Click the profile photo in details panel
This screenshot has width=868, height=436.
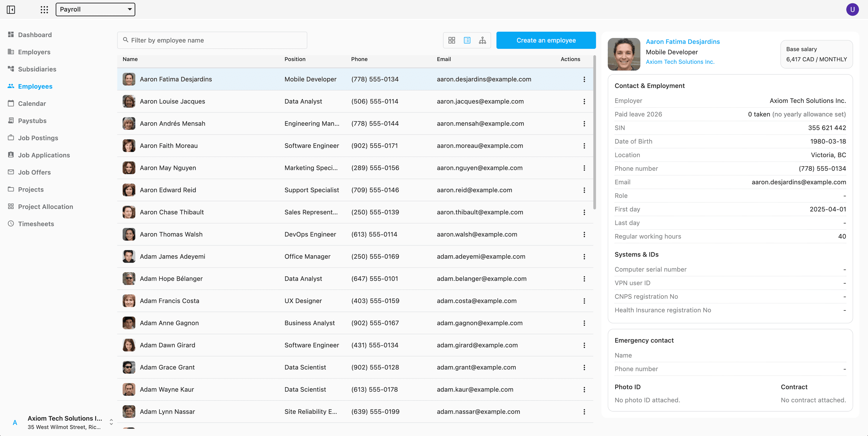624,54
